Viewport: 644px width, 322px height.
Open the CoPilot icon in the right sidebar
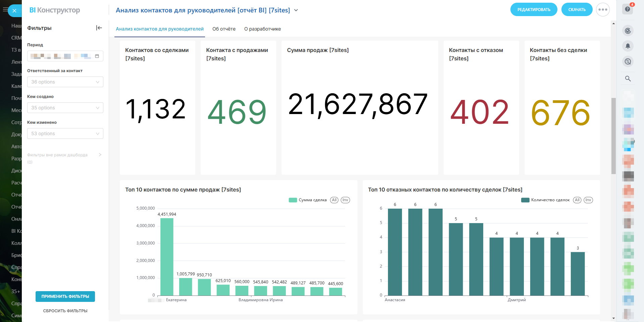(x=628, y=31)
